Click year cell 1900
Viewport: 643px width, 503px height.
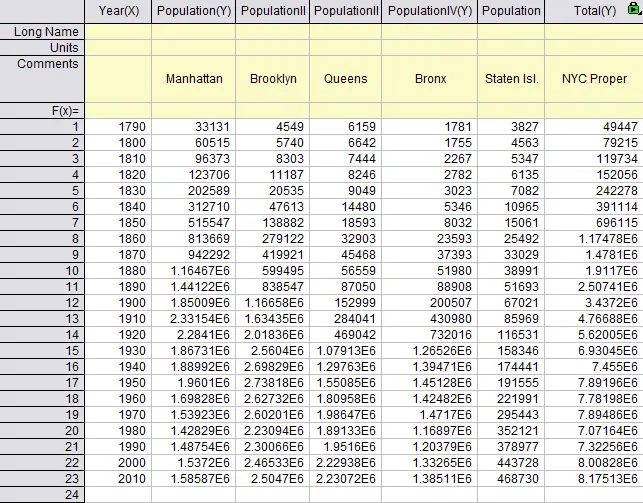[118, 303]
